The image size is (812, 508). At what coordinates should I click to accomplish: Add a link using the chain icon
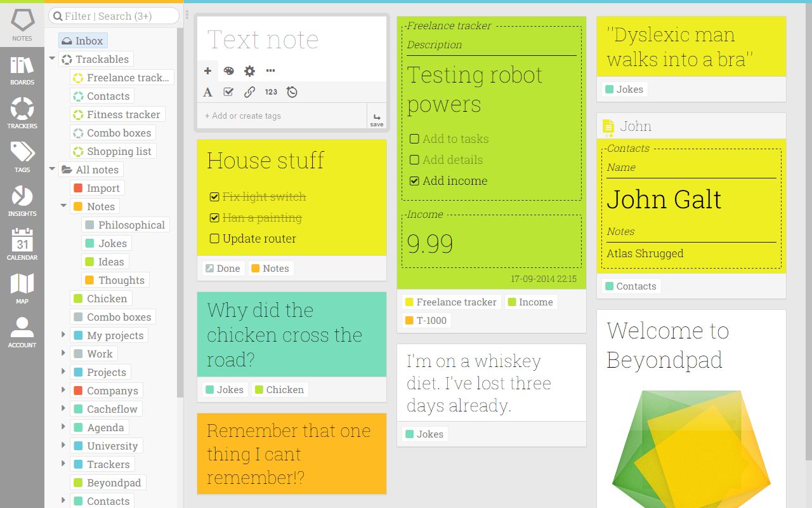click(x=250, y=92)
